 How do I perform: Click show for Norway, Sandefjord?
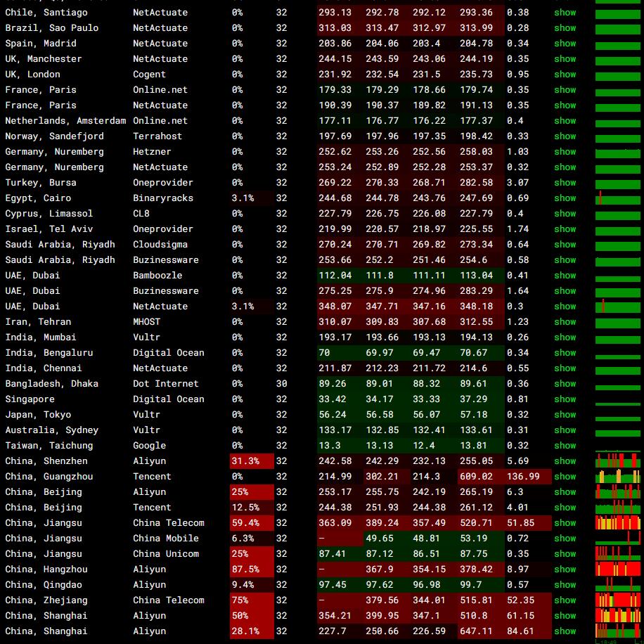coord(565,136)
